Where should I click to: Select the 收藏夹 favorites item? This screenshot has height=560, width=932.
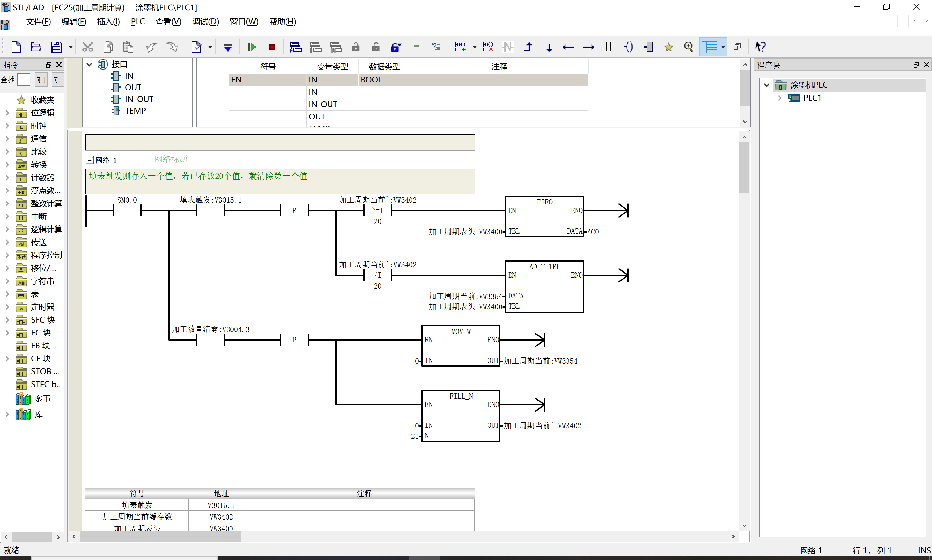[x=43, y=100]
